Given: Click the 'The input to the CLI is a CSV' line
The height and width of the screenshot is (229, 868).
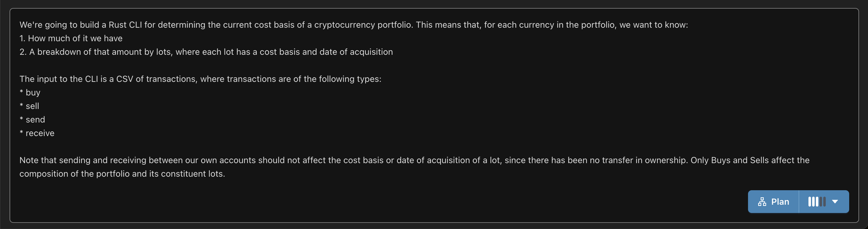Looking at the screenshot, I should coord(200,79).
